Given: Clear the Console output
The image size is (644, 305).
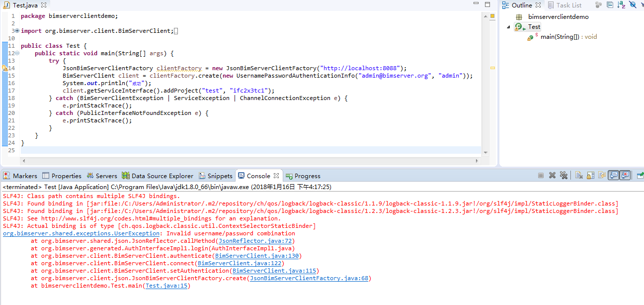Looking at the screenshot, I should 578,175.
